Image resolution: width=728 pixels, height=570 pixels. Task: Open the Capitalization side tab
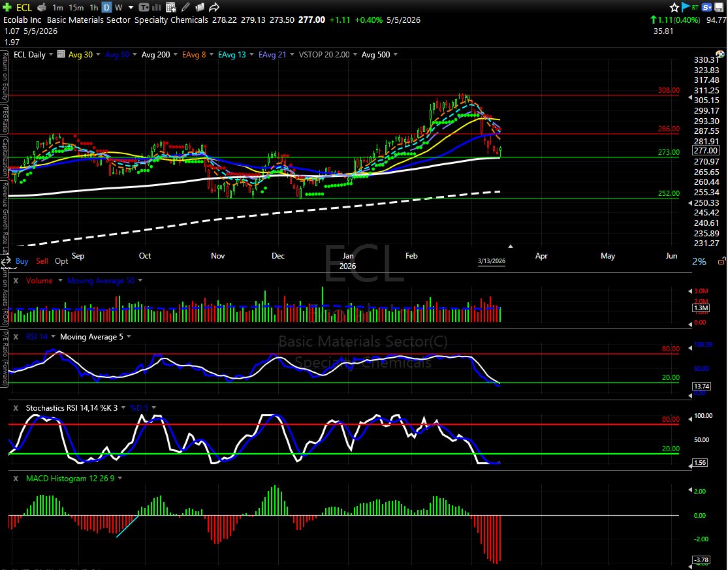[x=5, y=157]
